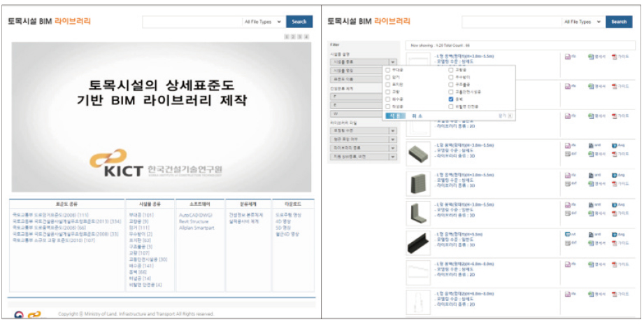Download dxf file in black L-beam row

571,243
